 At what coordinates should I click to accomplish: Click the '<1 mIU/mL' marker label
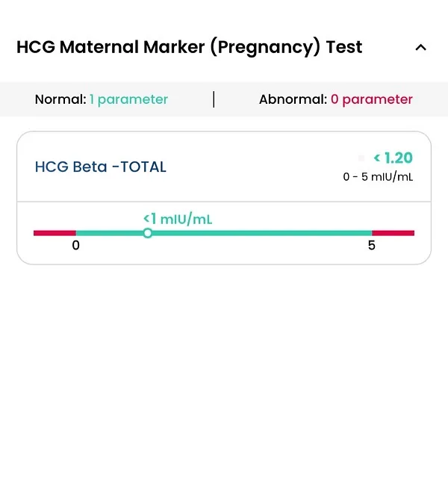(178, 219)
